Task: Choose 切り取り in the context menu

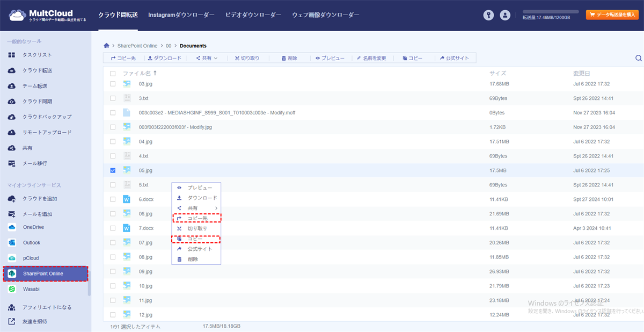Action: coord(196,228)
